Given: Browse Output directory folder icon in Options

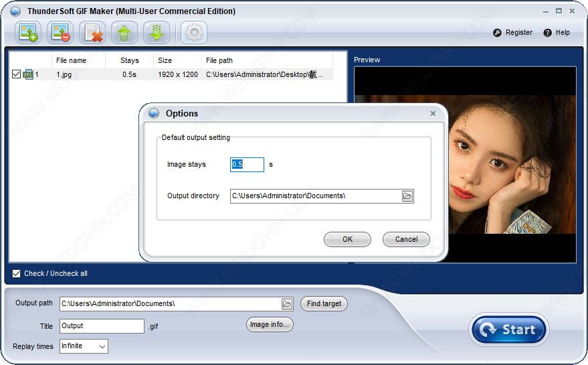Looking at the screenshot, I should pyautogui.click(x=407, y=196).
